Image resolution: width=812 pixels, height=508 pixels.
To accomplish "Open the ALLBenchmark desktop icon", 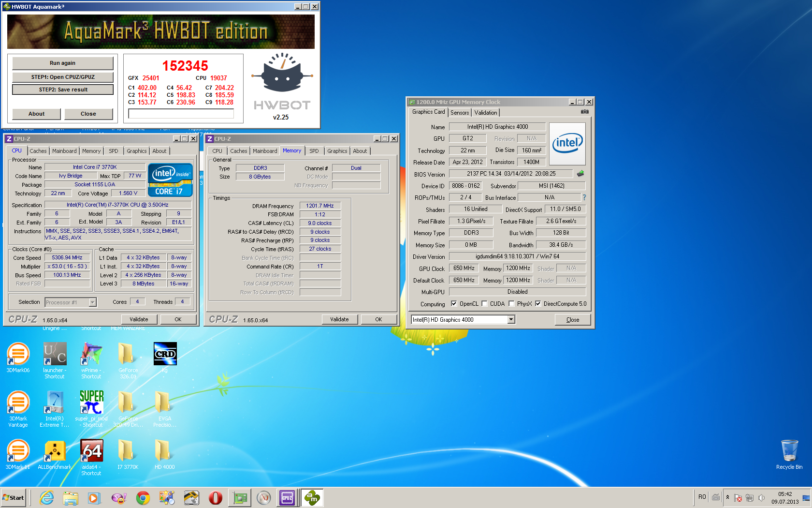I will pyautogui.click(x=55, y=454).
